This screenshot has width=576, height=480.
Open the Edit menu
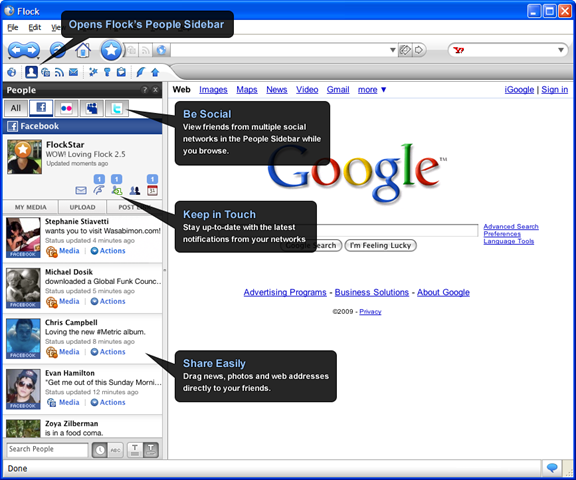click(x=35, y=28)
